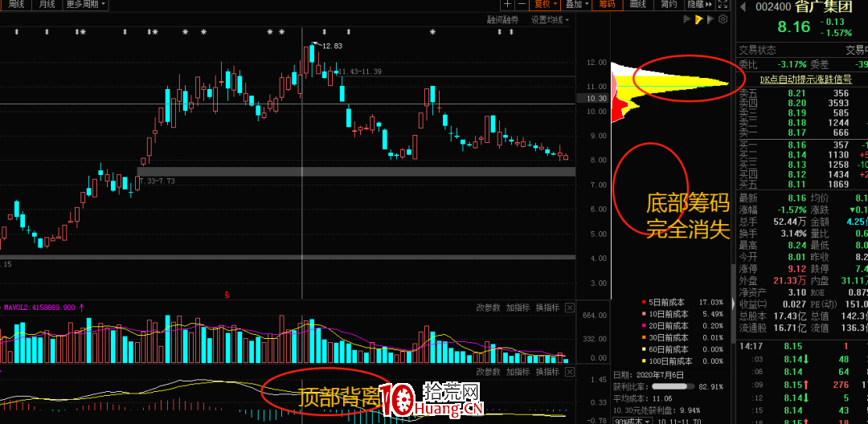Click 融资融券 margin trading label

[x=502, y=20]
